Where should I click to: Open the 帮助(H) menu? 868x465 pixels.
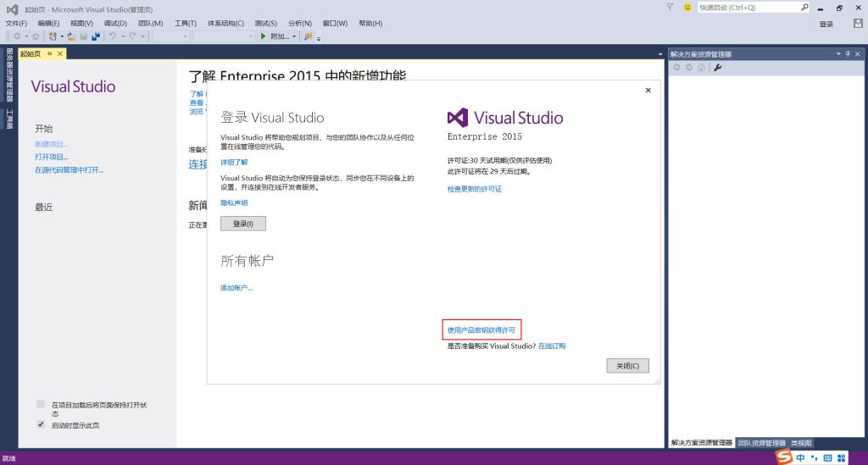(370, 23)
